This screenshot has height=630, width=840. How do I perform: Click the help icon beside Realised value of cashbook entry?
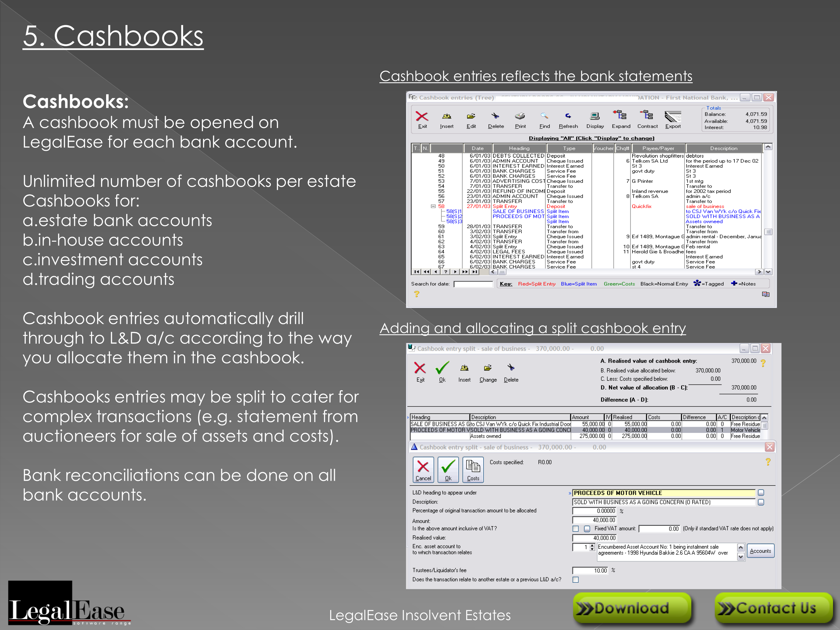click(x=763, y=363)
